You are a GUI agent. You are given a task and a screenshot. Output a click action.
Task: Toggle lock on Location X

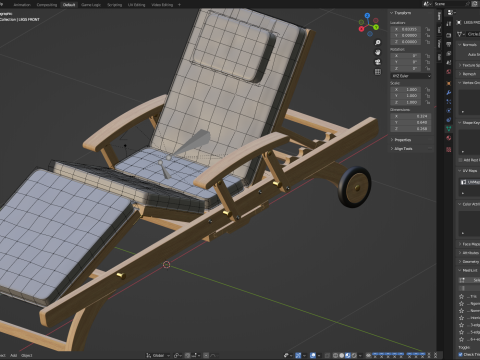click(428, 29)
